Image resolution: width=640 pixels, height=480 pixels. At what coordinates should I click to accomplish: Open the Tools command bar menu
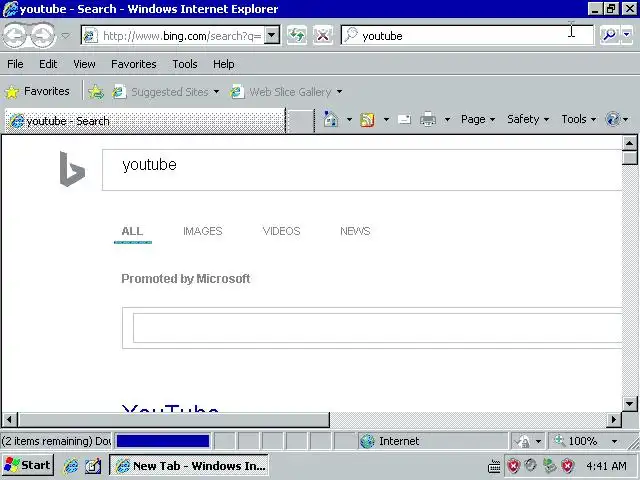pyautogui.click(x=578, y=119)
